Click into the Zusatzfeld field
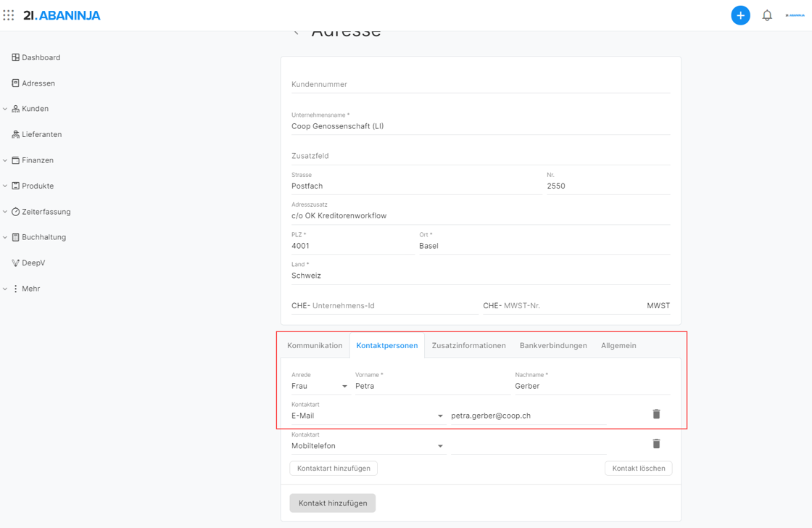The image size is (812, 528). pos(481,156)
